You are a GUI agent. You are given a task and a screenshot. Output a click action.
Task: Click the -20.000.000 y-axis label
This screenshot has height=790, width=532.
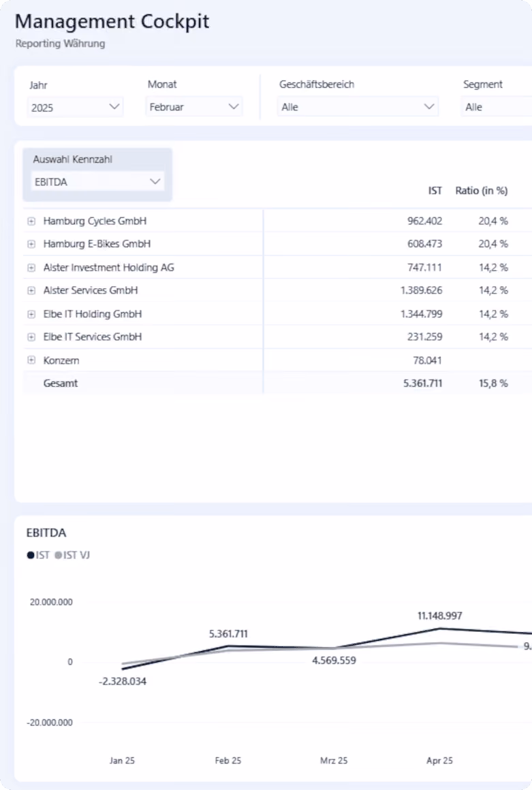(x=49, y=723)
